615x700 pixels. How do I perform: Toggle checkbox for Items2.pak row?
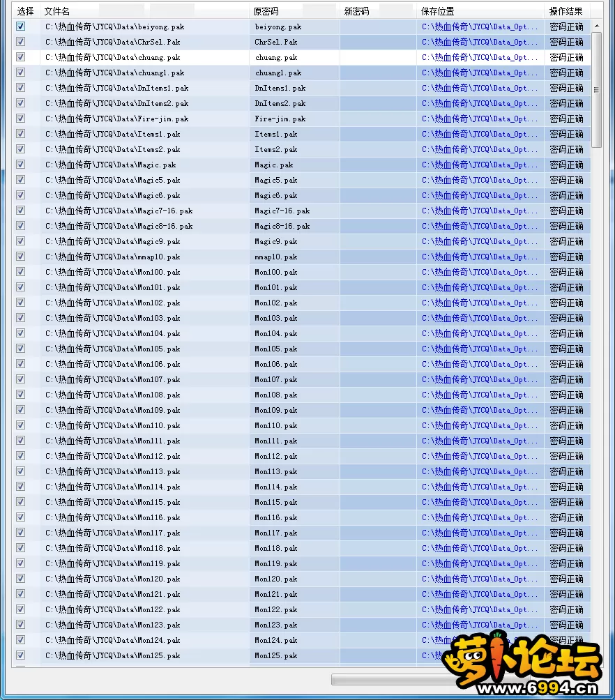click(x=20, y=149)
